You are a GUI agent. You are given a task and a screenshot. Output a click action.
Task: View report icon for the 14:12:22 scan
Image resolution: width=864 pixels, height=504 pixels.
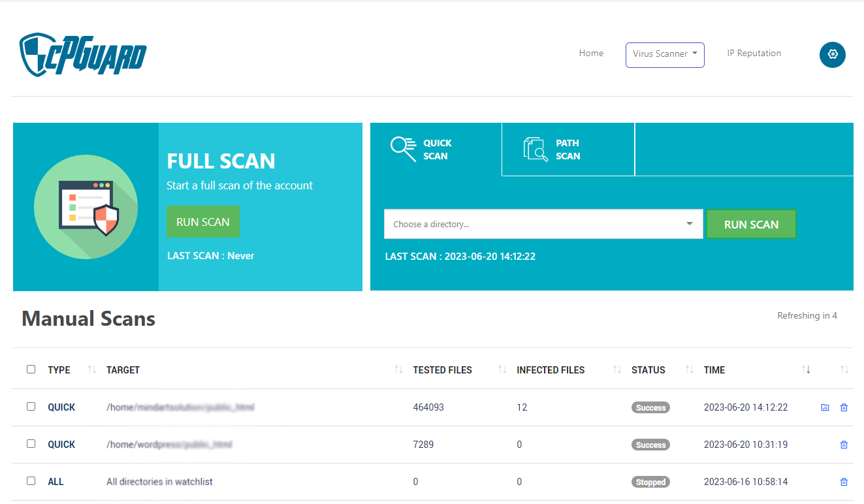(825, 407)
